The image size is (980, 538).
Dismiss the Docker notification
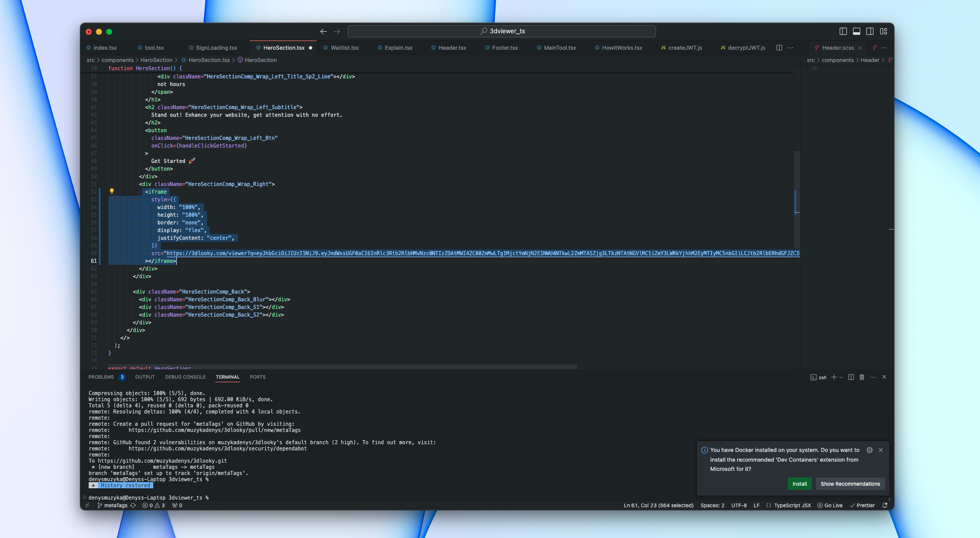click(x=881, y=450)
